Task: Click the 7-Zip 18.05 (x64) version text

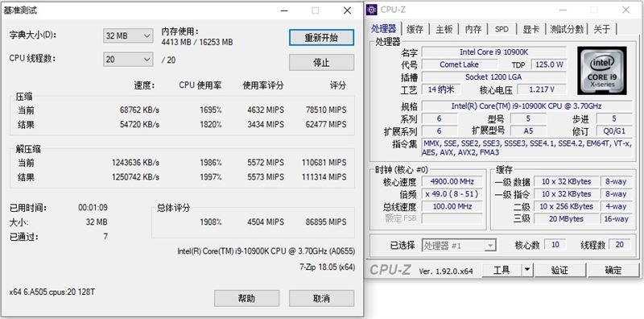Action: (327, 267)
